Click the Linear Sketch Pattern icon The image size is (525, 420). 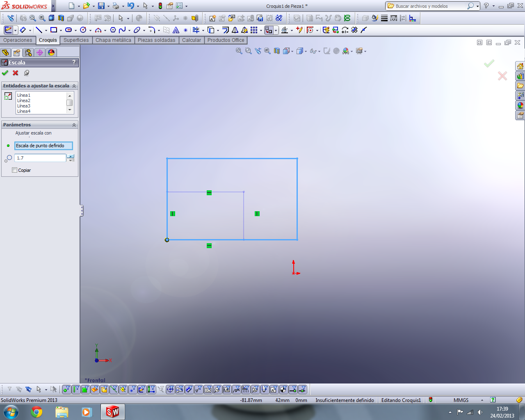254,30
